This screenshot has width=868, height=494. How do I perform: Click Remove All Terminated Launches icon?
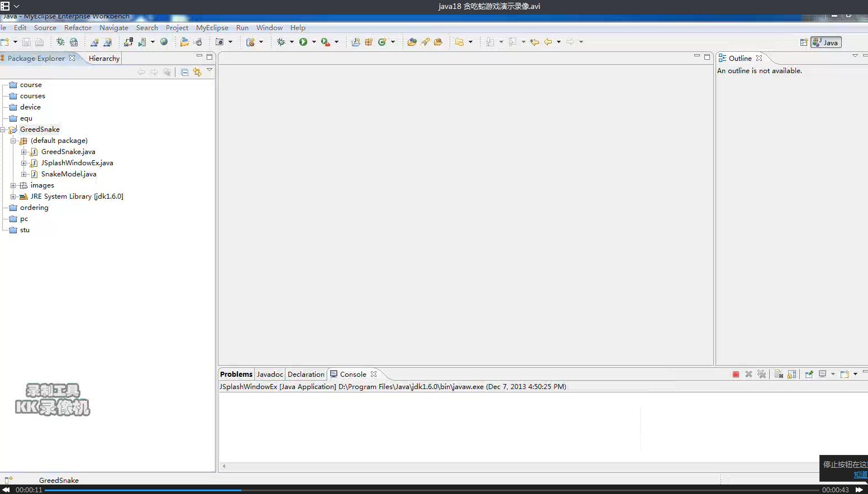click(761, 375)
